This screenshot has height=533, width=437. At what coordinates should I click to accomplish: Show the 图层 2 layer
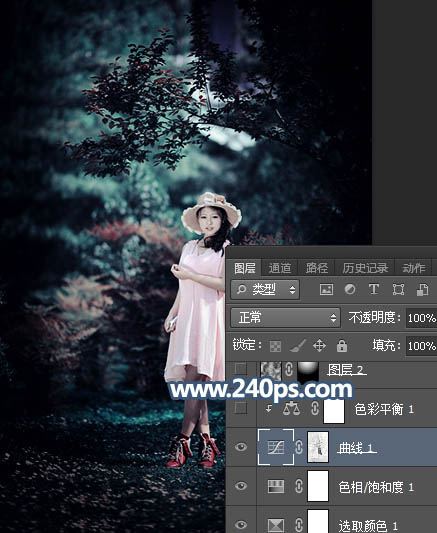[241, 368]
